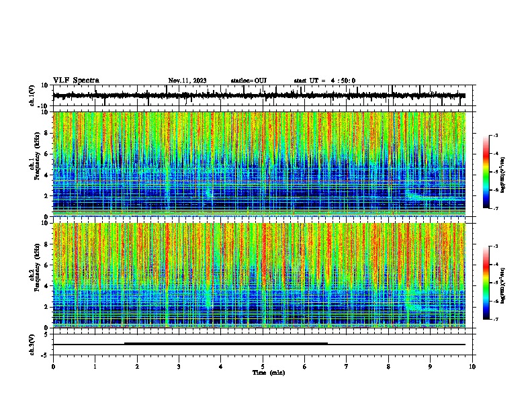
Task: Click inside the ch.2 spectrogram panel
Action: (x=259, y=275)
